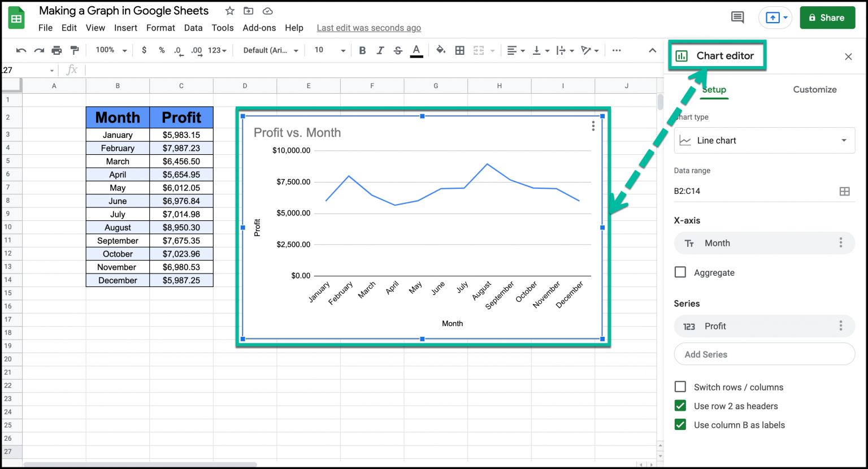Format selected cells as currency

coord(144,50)
